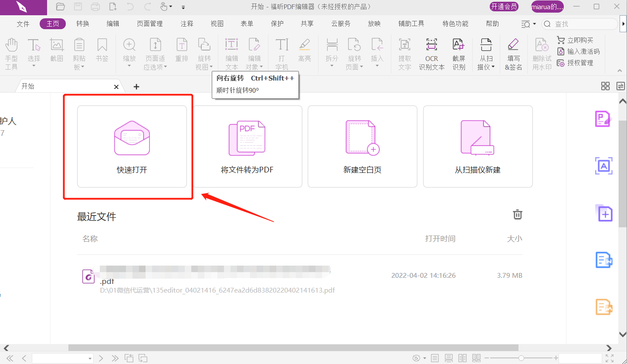Image resolution: width=627 pixels, height=364 pixels.
Task: Click inside the 查找 search field
Action: pyautogui.click(x=580, y=24)
